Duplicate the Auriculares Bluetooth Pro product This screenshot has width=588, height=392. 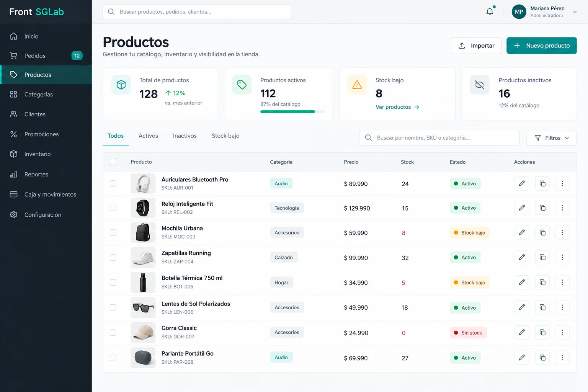pos(542,183)
